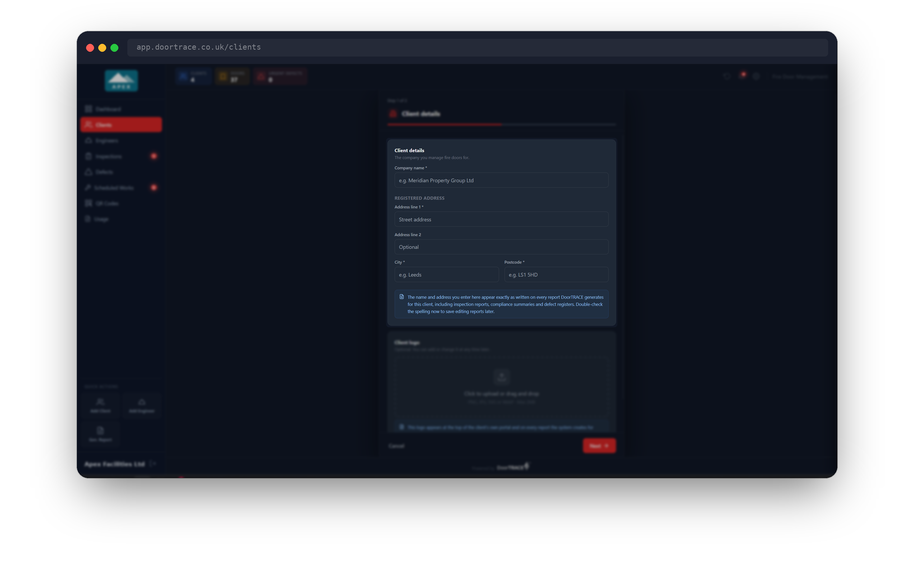Click the Address line 2 optional field

pos(501,247)
